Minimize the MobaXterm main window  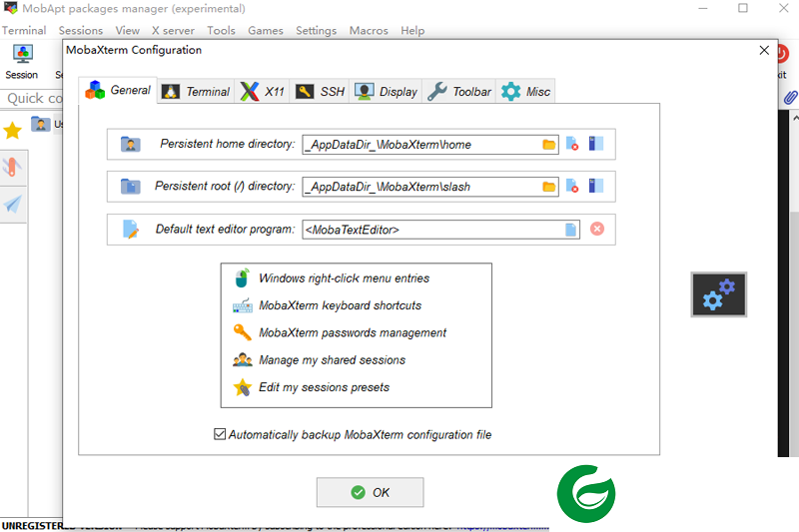(x=703, y=8)
